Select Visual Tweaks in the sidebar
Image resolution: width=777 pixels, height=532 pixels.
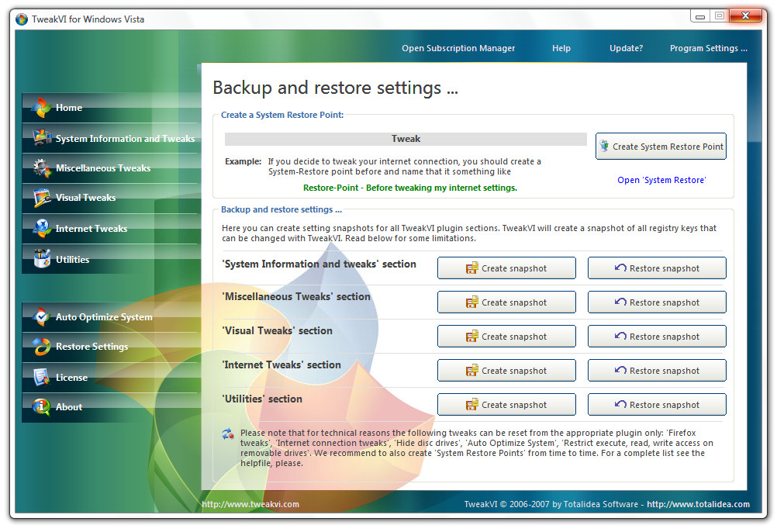pos(111,198)
